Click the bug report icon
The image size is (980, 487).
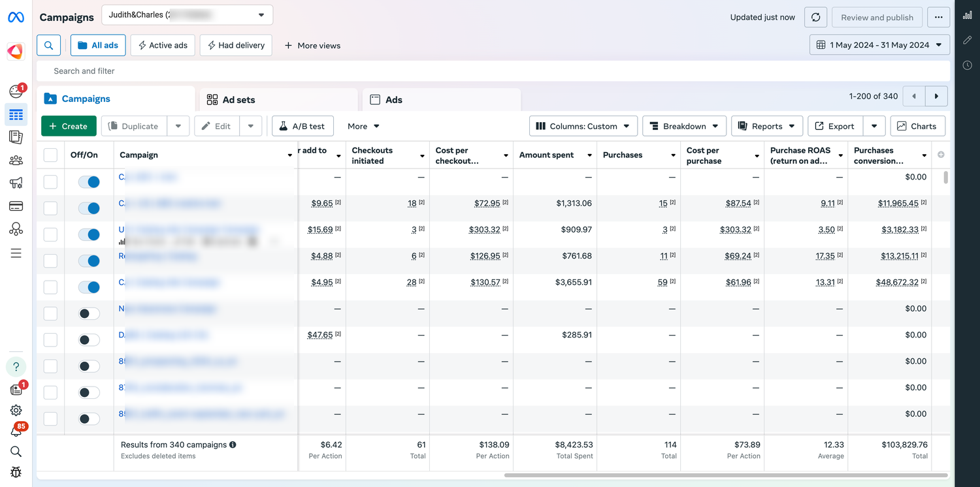[x=16, y=473]
